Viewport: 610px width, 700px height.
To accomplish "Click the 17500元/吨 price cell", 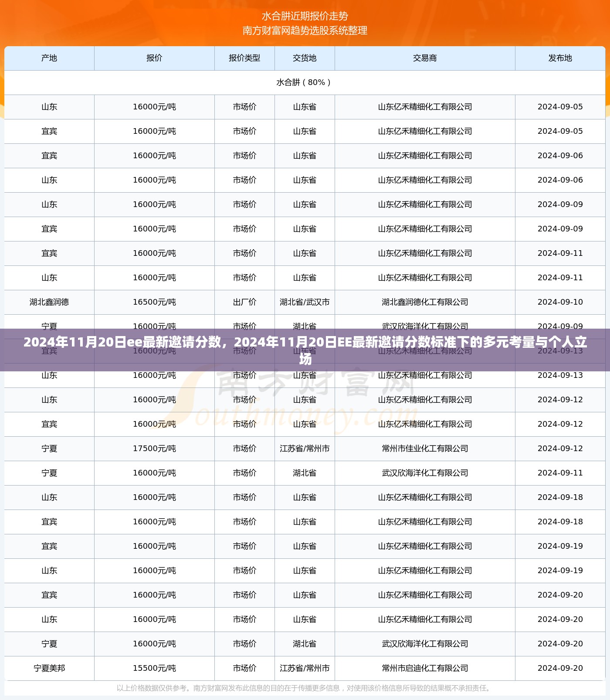I will 154,449.
